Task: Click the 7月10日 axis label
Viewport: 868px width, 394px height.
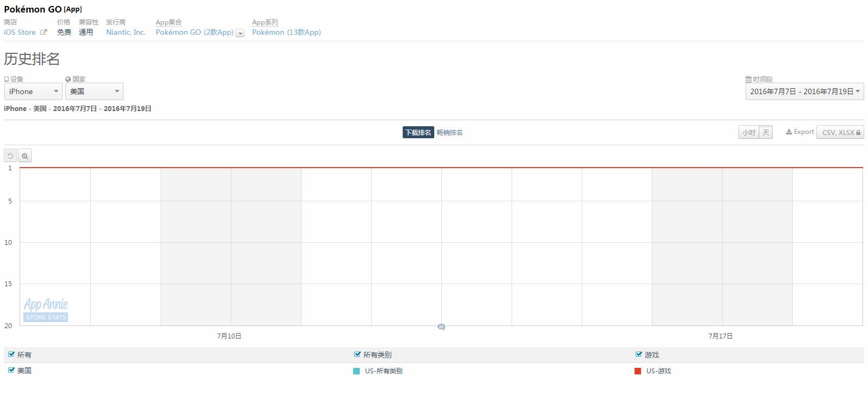Action: (229, 336)
